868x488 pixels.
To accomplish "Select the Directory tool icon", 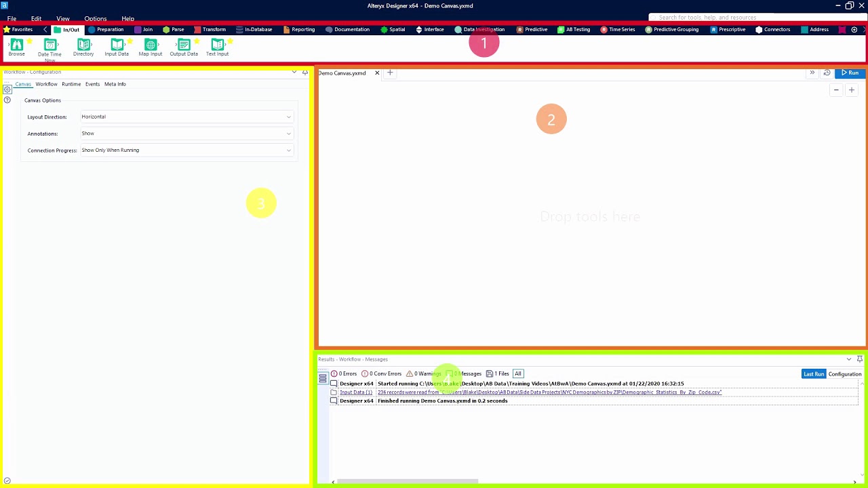I will pos(83,45).
